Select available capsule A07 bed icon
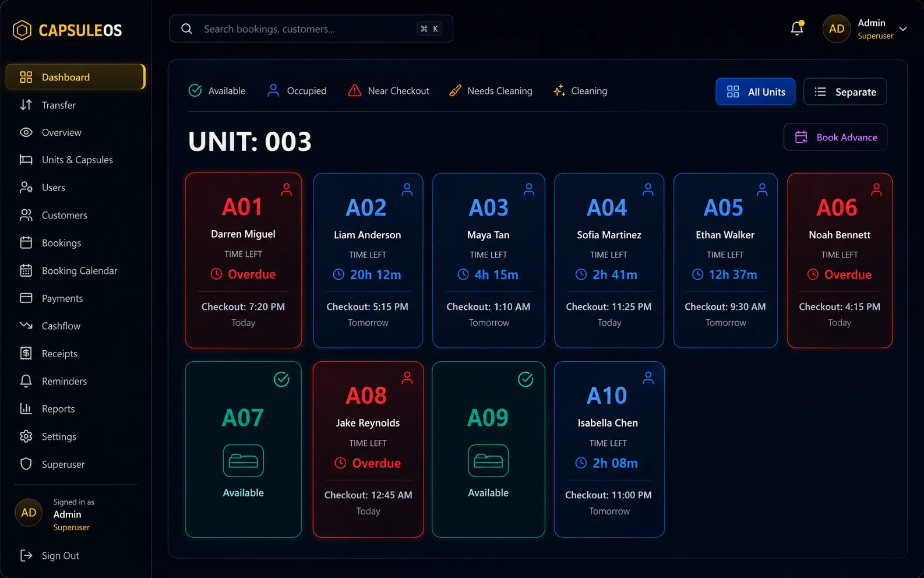The width and height of the screenshot is (924, 578). click(244, 461)
